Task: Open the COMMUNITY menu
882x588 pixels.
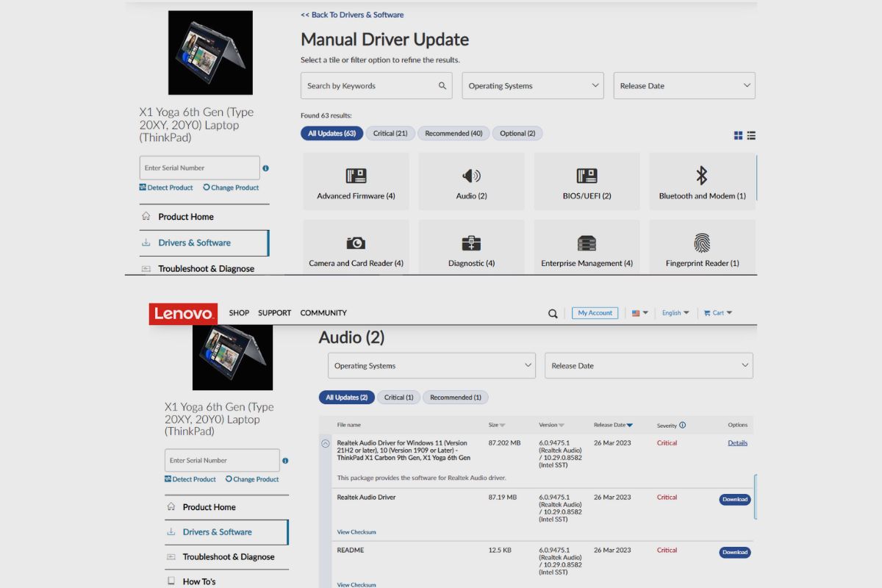Action: (x=323, y=313)
